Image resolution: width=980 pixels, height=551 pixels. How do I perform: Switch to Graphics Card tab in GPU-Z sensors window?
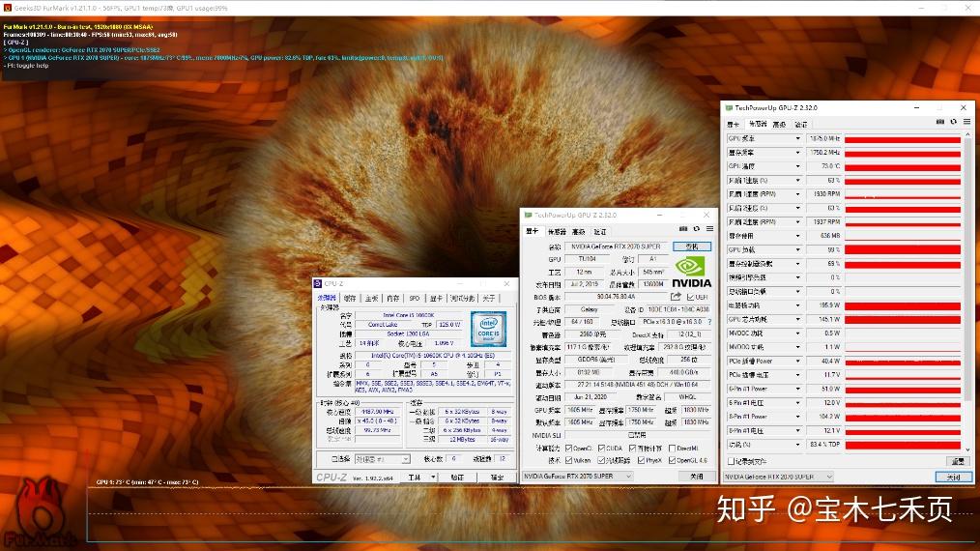[x=734, y=125]
